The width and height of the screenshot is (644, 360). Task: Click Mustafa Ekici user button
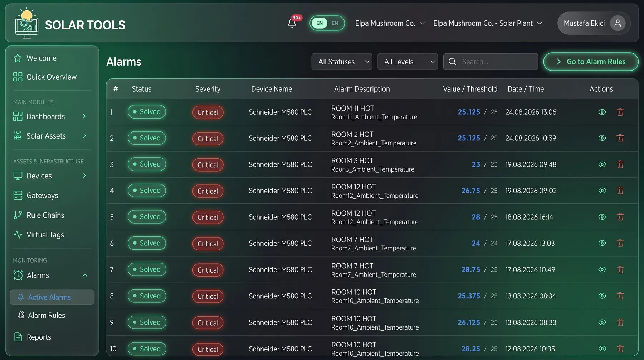click(594, 23)
